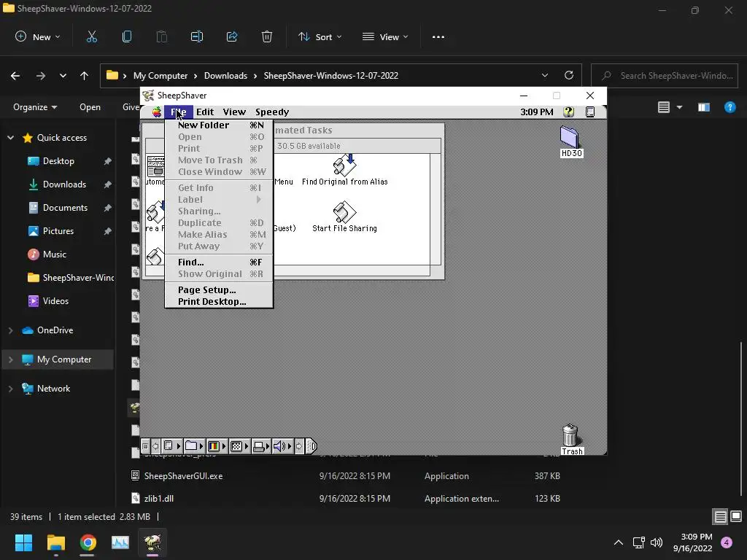Expand address bar history dropdown
Viewport: 747px width, 560px height.
[x=545, y=75]
